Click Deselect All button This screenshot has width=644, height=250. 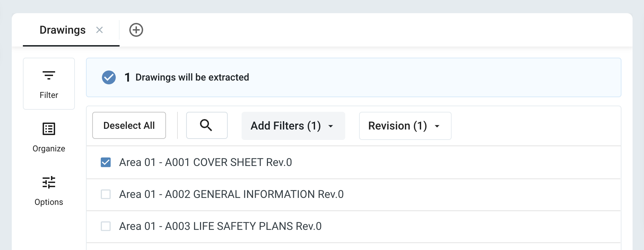click(x=129, y=125)
